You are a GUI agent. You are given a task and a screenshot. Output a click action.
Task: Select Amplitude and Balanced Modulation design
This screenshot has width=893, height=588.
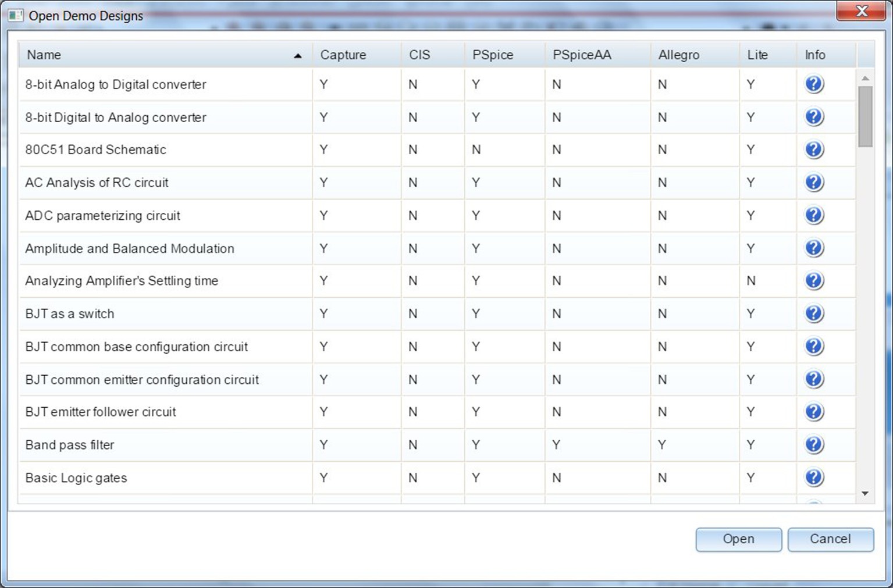[437, 248]
